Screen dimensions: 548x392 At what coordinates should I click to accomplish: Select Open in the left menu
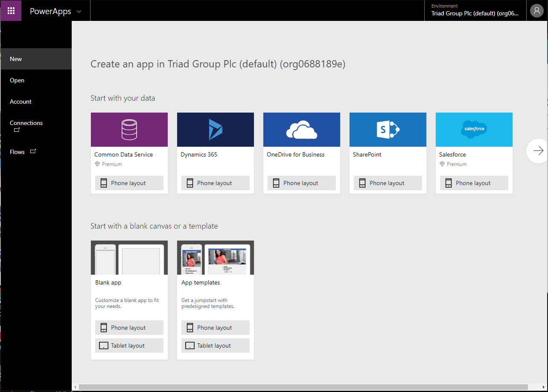pyautogui.click(x=36, y=80)
